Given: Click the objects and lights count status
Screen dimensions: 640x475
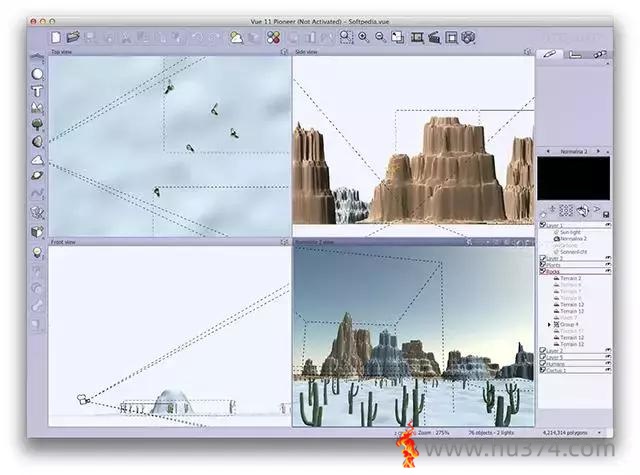Looking at the screenshot, I should click(x=491, y=432).
